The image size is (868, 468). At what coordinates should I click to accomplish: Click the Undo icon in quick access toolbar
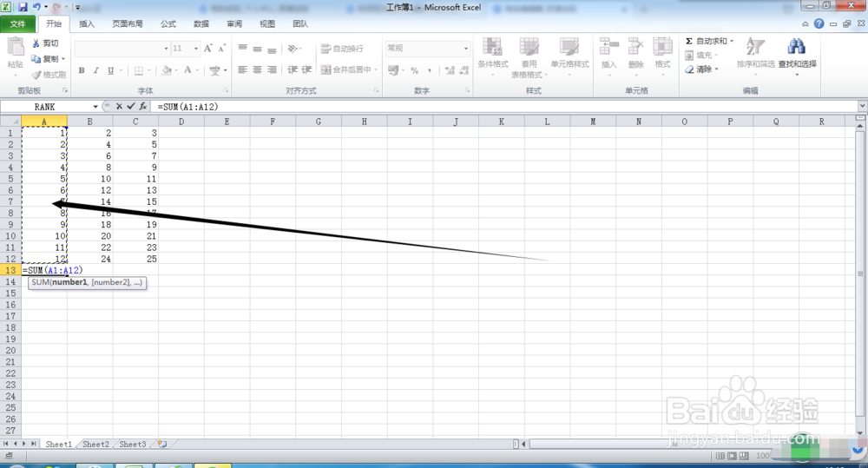click(x=36, y=7)
